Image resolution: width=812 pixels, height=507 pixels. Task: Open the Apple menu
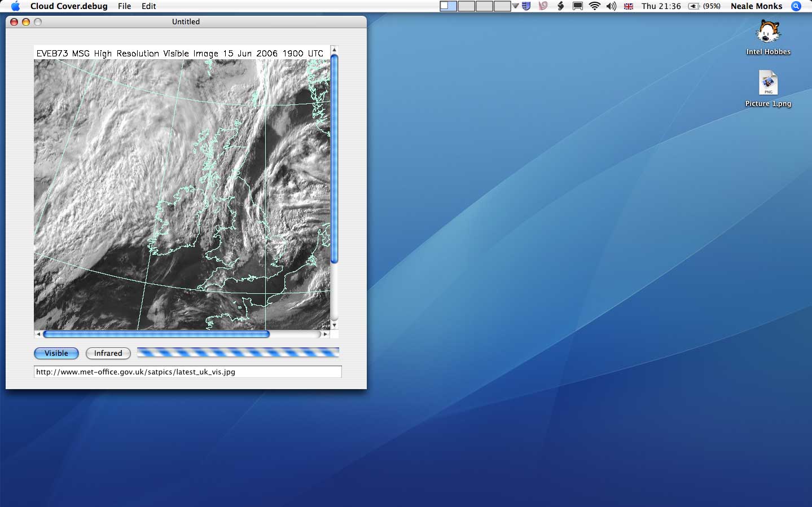(15, 6)
